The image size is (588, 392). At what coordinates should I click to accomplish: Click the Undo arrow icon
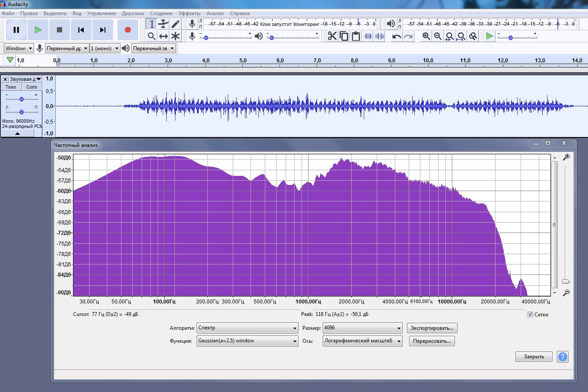pos(397,36)
